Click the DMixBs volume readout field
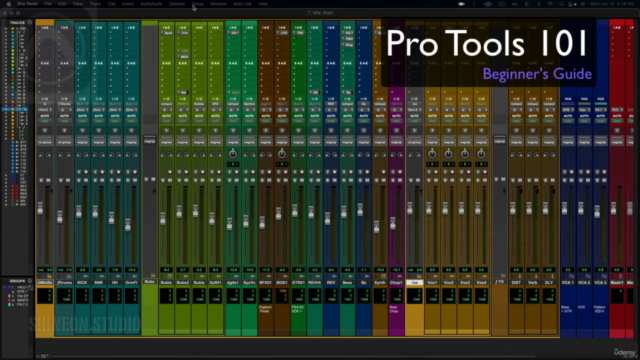Viewport: 640px width, 360px height. (x=45, y=270)
